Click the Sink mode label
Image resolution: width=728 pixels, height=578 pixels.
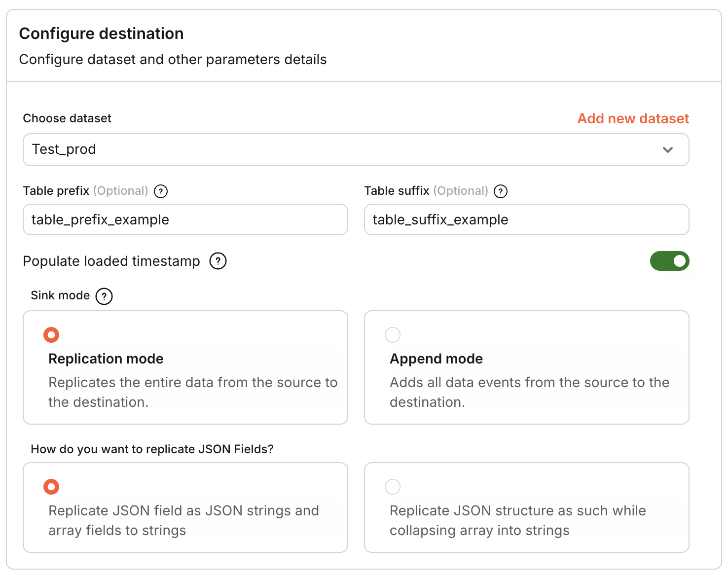point(60,295)
